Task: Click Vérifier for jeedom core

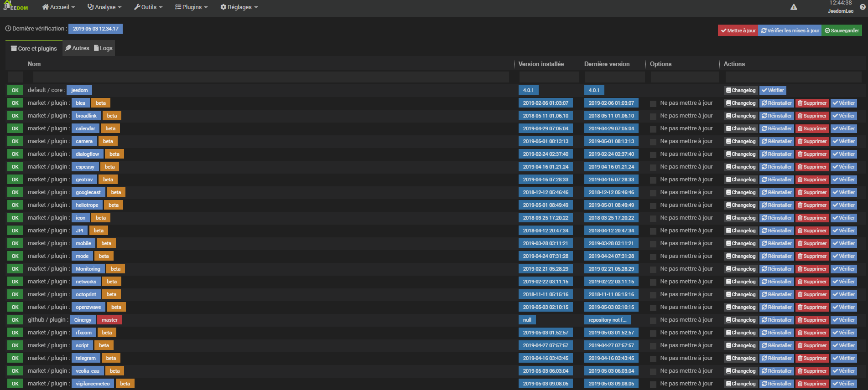Action: point(773,90)
